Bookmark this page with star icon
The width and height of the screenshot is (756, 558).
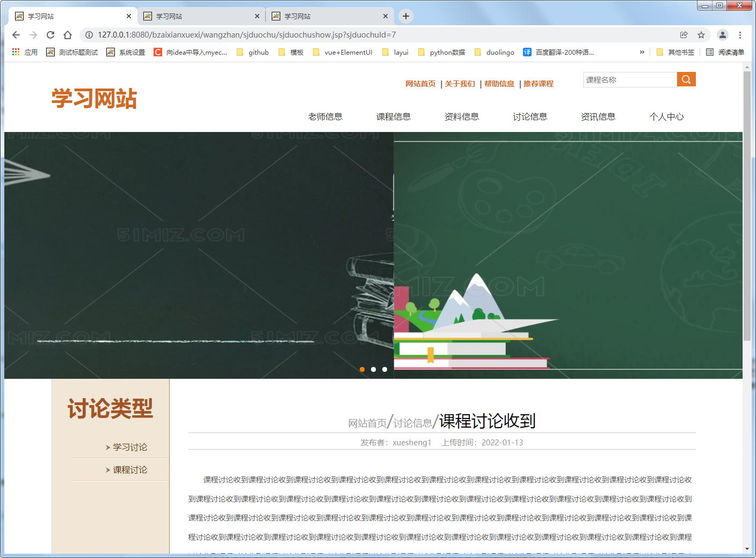point(701,35)
